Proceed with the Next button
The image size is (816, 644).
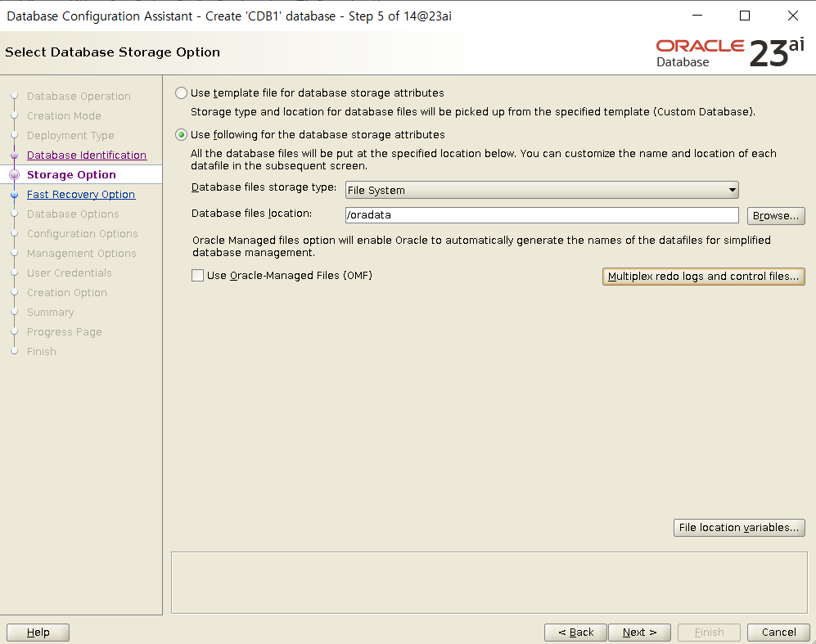(639, 632)
